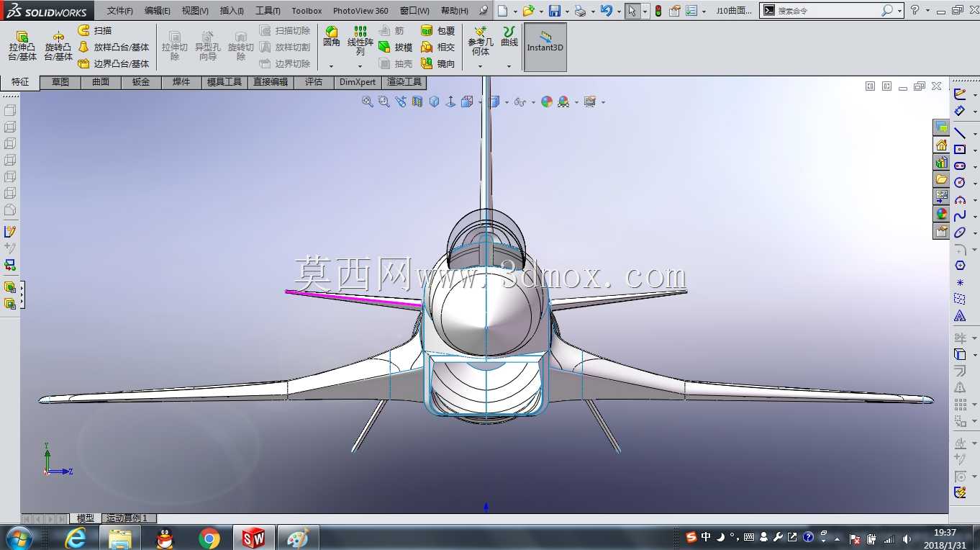Expand the Help question mark dropdown
Viewport: 980px width, 550px height.
click(x=928, y=11)
